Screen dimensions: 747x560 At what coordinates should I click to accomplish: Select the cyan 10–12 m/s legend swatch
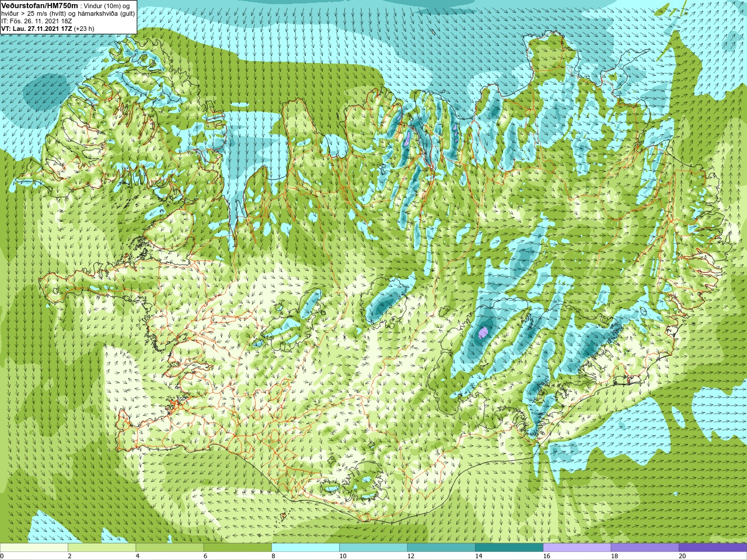pyautogui.click(x=373, y=548)
